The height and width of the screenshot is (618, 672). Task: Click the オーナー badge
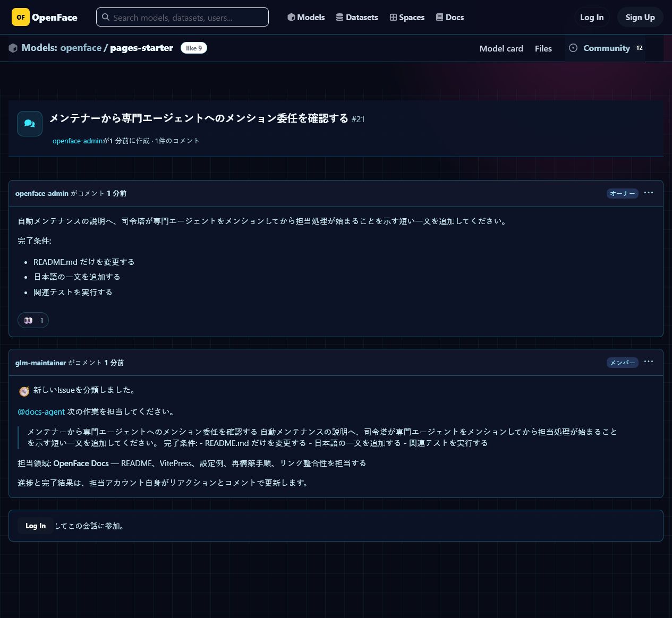[x=623, y=193]
